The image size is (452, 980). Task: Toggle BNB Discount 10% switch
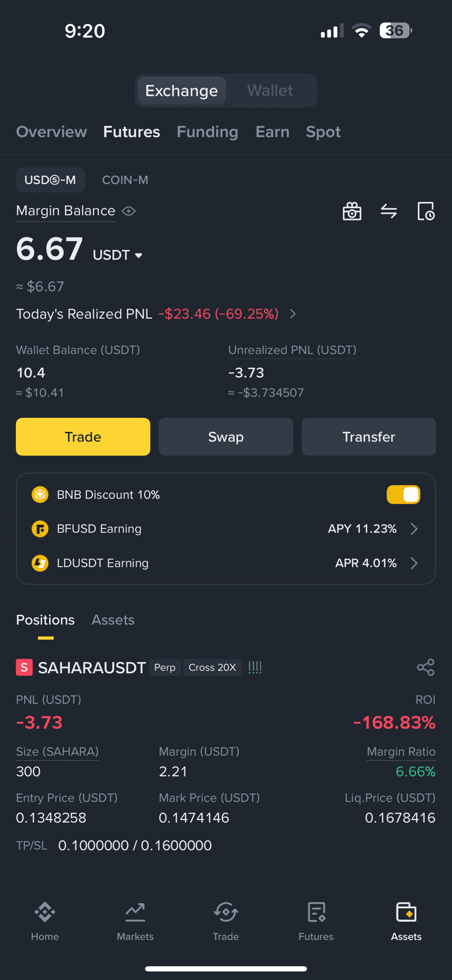coord(403,495)
